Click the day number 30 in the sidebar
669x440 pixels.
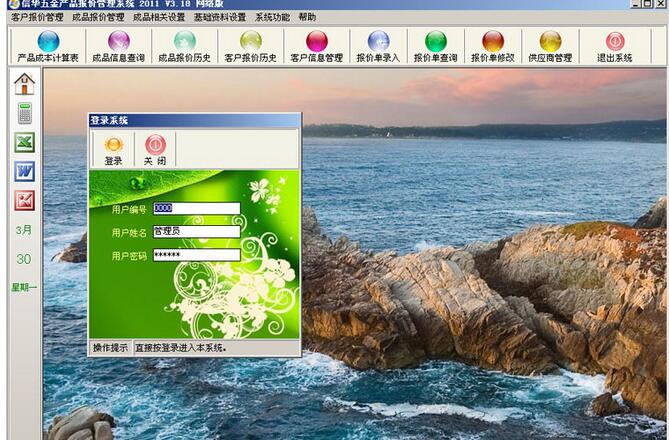coord(24,259)
